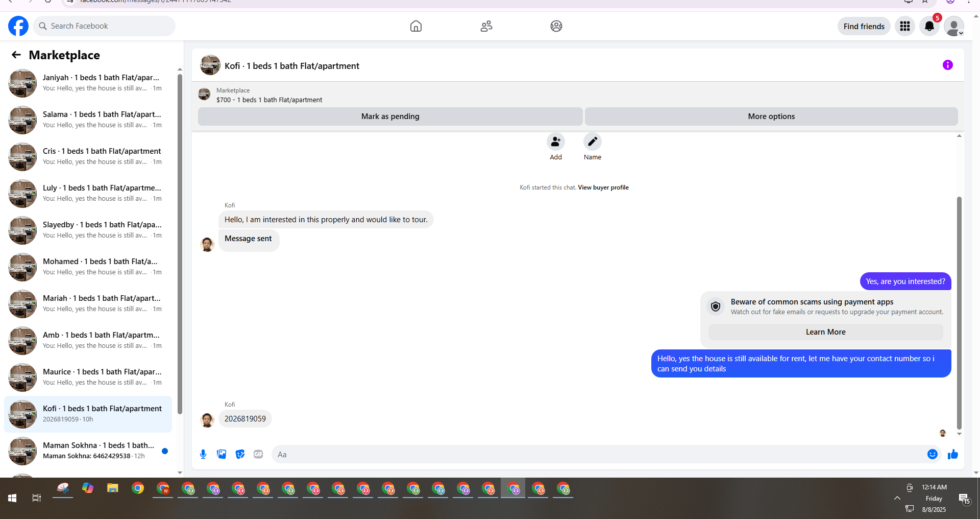Attach a photo to the message
Image resolution: width=980 pixels, height=519 pixels.
click(x=222, y=454)
